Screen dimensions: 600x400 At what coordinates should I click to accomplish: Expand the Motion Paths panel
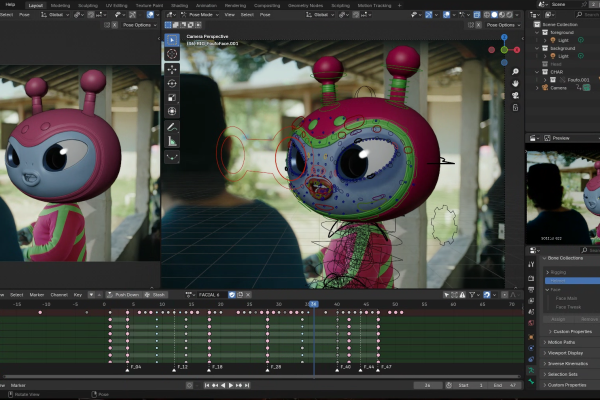pos(561,342)
